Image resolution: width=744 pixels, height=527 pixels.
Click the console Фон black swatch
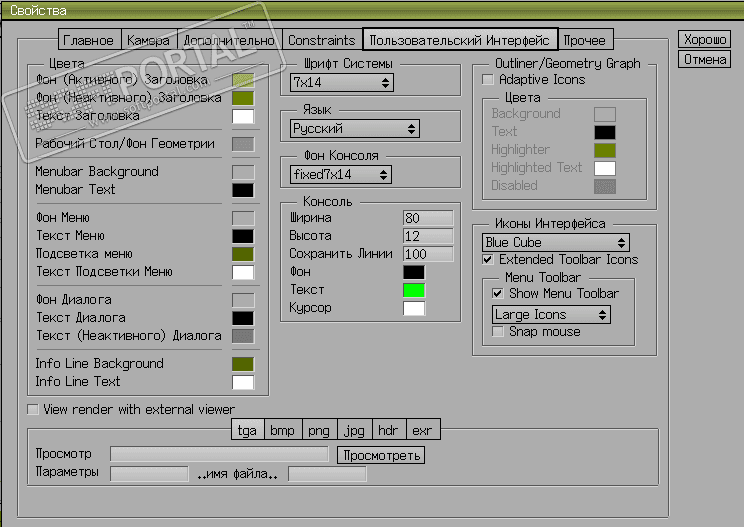coord(414,272)
